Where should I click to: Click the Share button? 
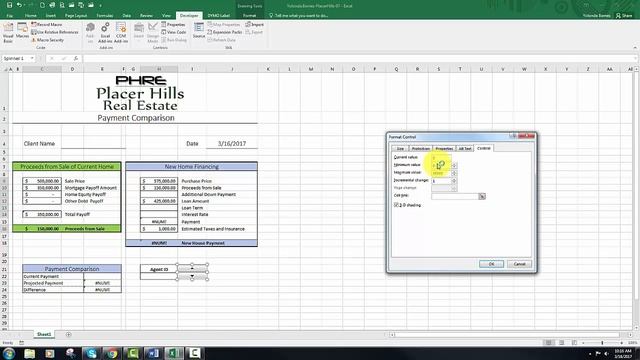click(x=624, y=16)
